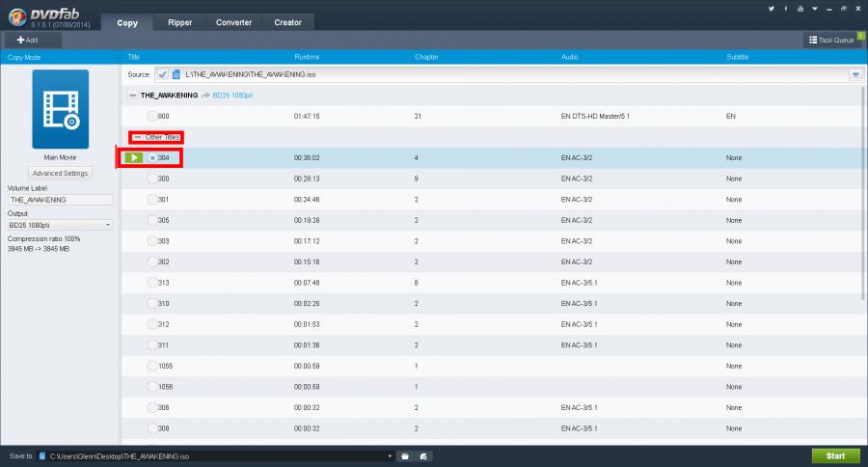Select the title 800 radio button
The width and height of the screenshot is (868, 467).
[x=152, y=116]
